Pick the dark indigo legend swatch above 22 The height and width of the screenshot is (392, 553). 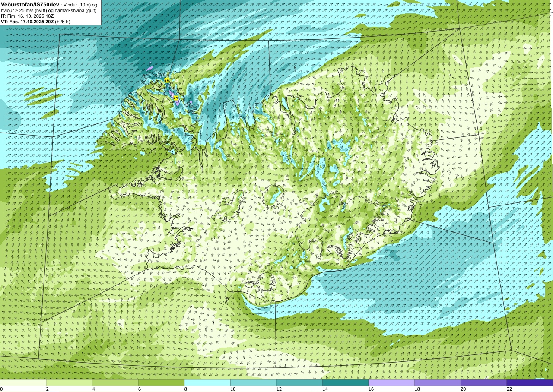(530, 383)
